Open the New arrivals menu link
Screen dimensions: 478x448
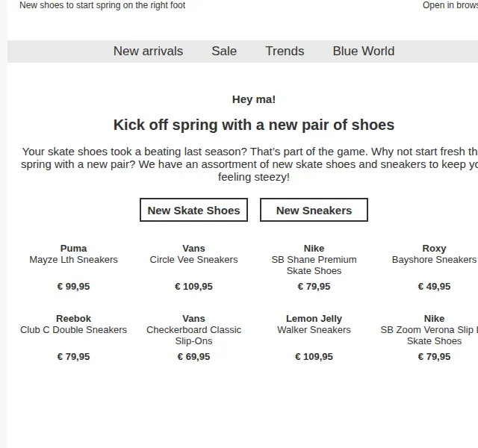148,51
